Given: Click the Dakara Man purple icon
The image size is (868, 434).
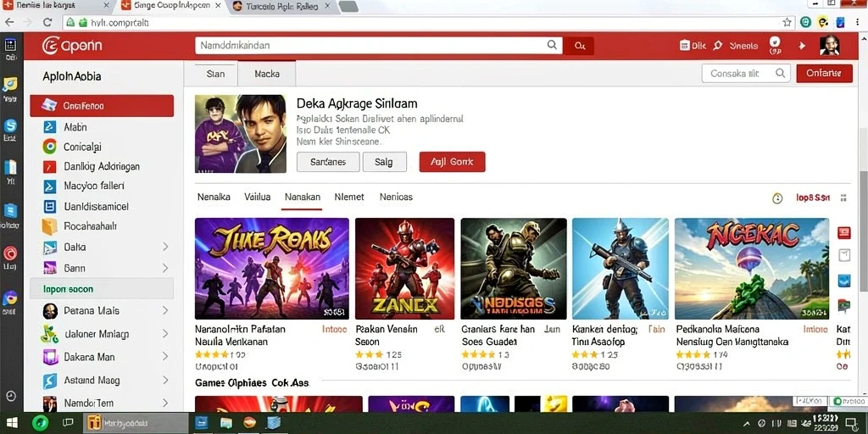Looking at the screenshot, I should [x=50, y=357].
